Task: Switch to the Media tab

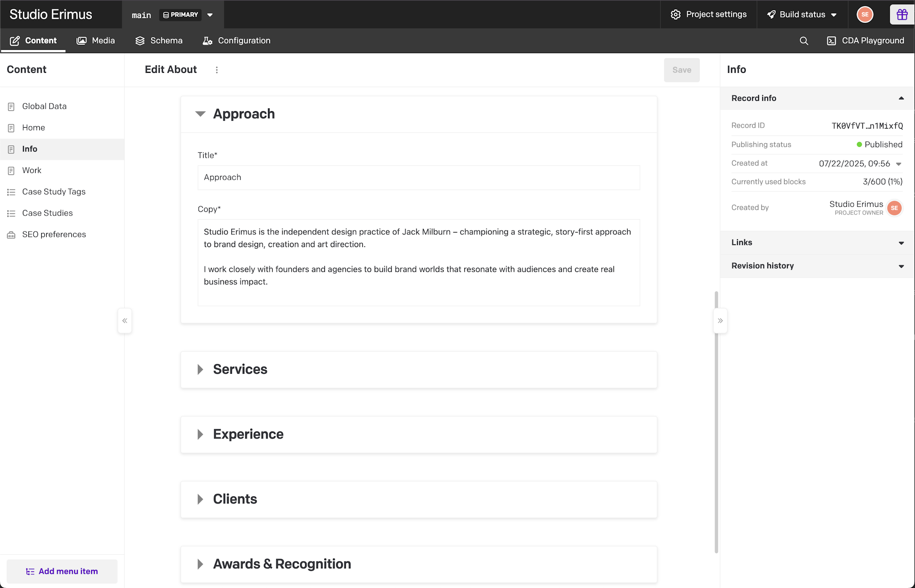Action: [x=96, y=41]
